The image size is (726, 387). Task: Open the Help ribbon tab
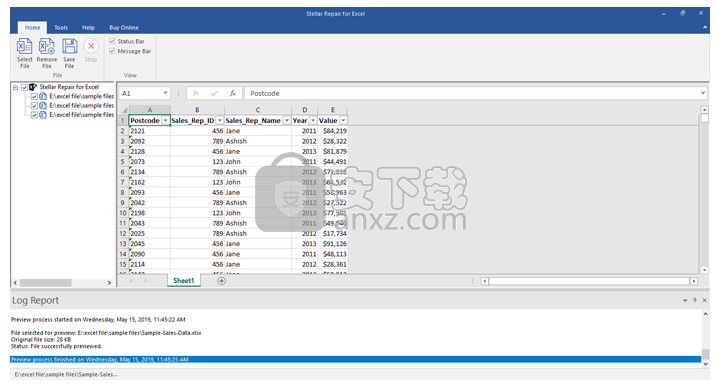click(x=88, y=27)
